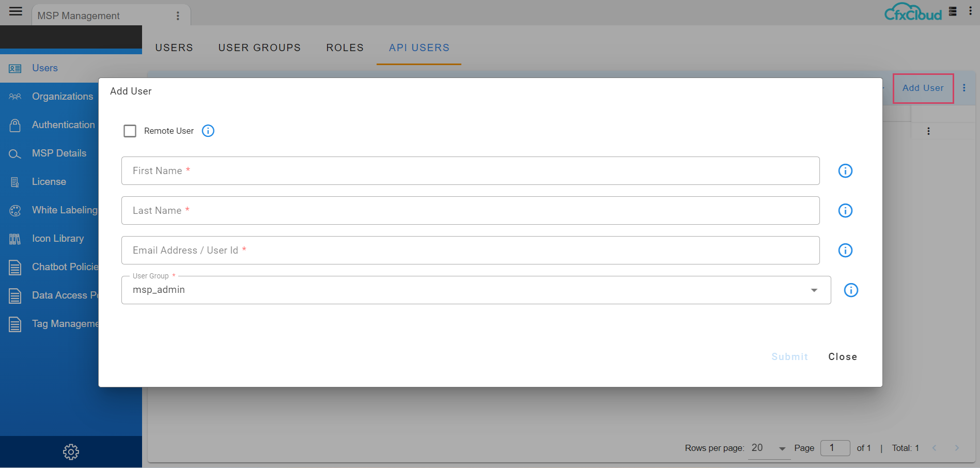The image size is (980, 468).
Task: Click the Add User button
Action: pyautogui.click(x=923, y=88)
